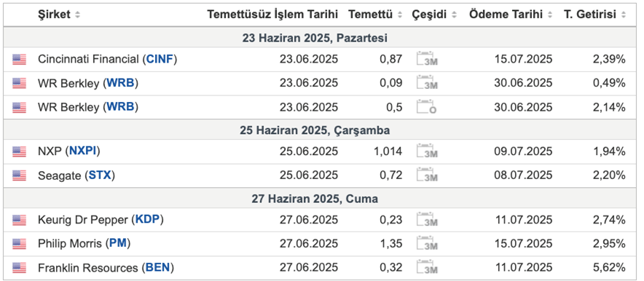
Task: Open the CINF ticker link
Action: [160, 60]
